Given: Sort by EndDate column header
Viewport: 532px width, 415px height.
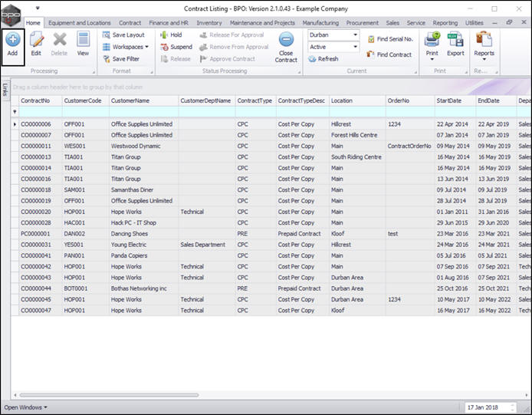Looking at the screenshot, I should pyautogui.click(x=496, y=100).
